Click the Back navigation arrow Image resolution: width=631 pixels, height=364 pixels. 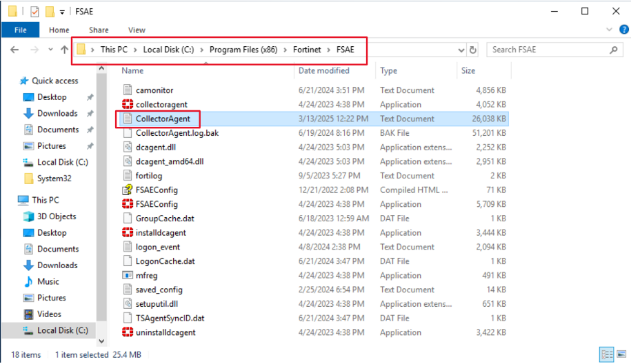tap(14, 50)
